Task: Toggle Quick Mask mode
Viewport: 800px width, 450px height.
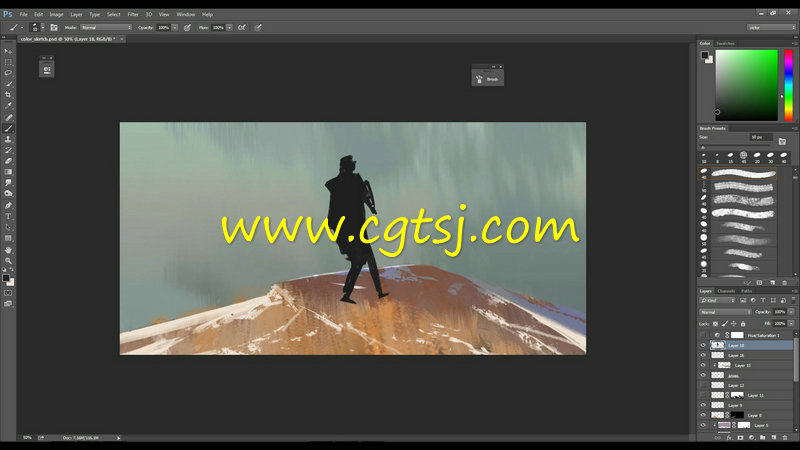Action: tap(8, 293)
